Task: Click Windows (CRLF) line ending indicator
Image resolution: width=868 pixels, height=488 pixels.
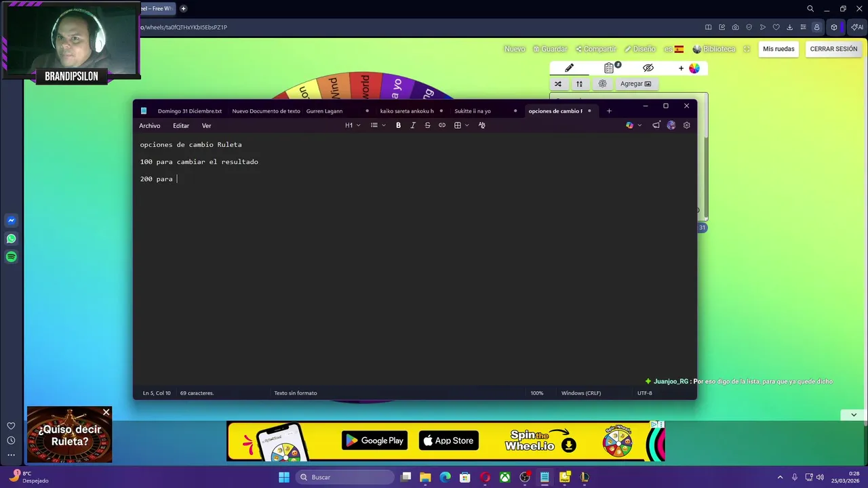Action: (581, 393)
